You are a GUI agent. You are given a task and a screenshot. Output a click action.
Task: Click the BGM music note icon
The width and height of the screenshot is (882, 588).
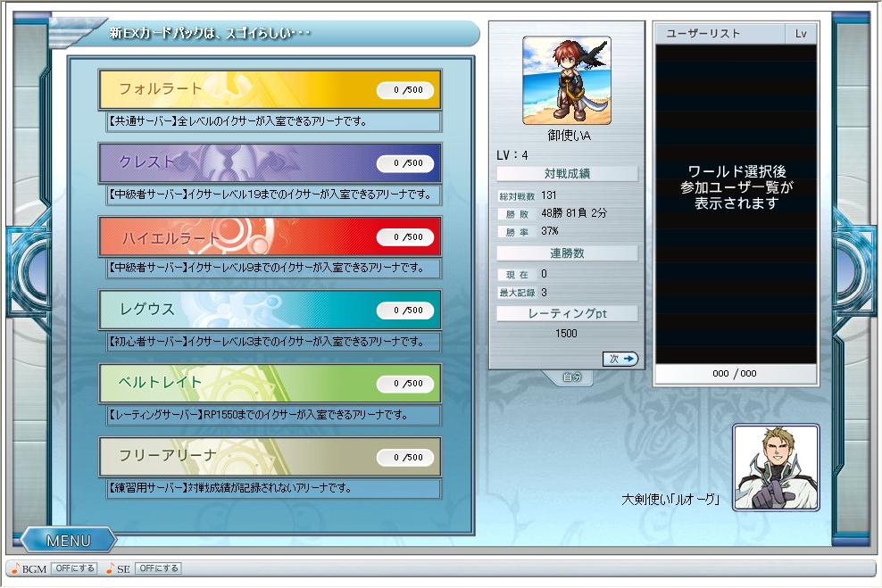(x=14, y=568)
